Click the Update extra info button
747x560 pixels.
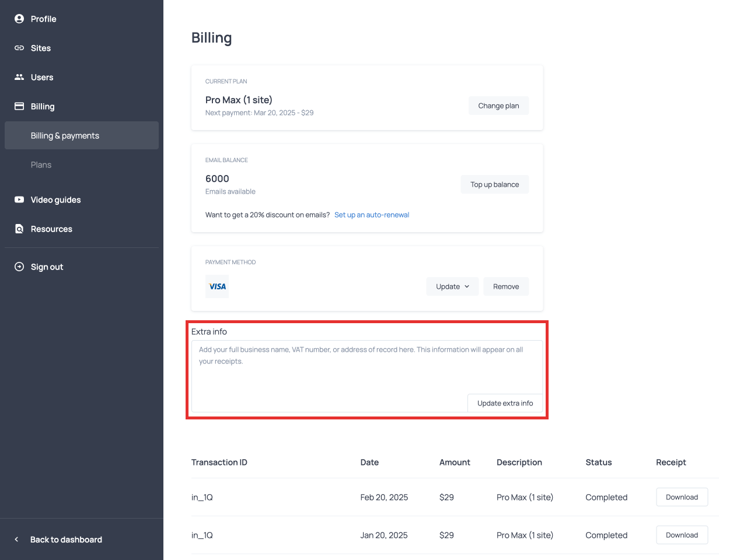coord(505,403)
